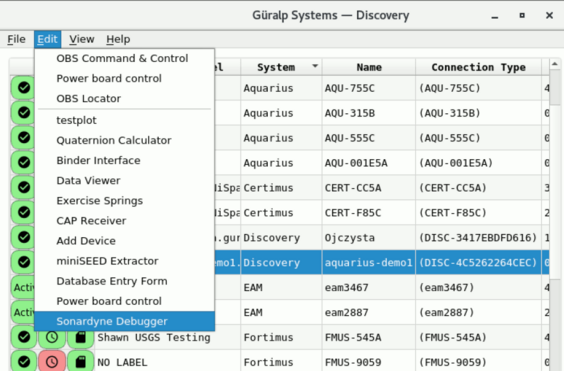The width and height of the screenshot is (564, 371).
Task: Click the (DISC-3417EBDFD616) connection cell
Action: point(478,237)
